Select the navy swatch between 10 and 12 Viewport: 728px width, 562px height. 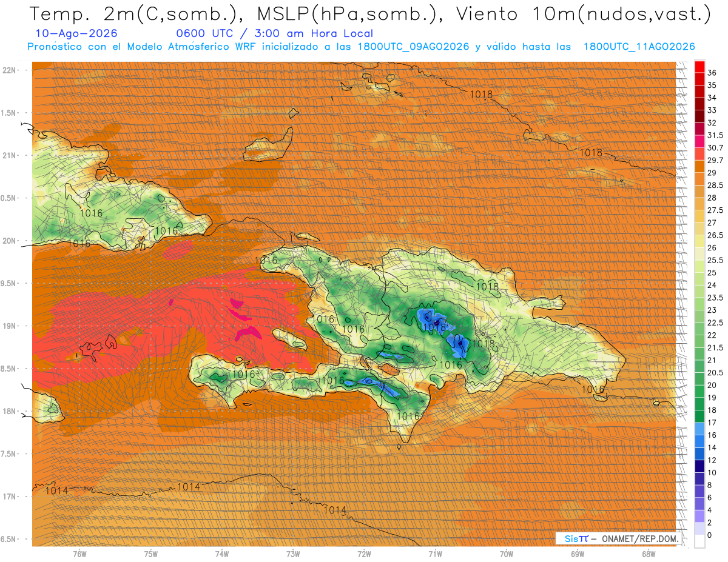[x=699, y=466]
